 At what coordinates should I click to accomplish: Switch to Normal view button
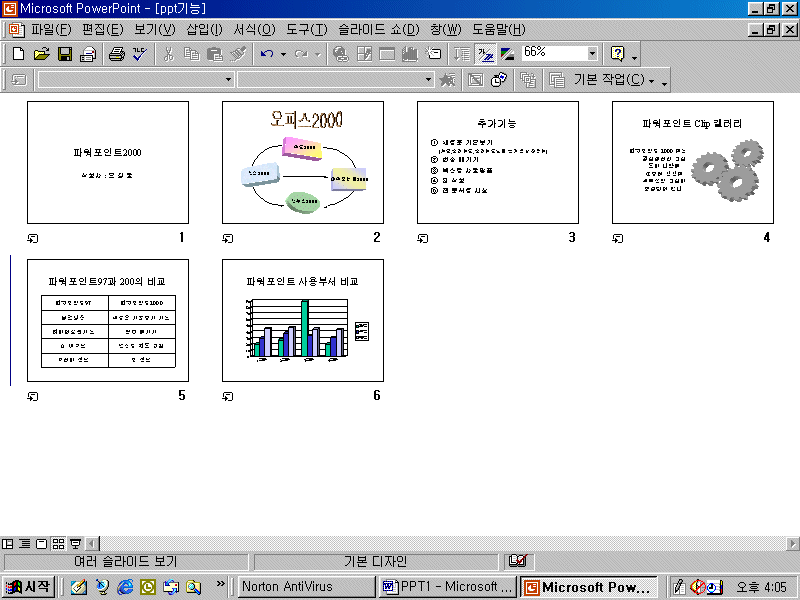point(8,544)
